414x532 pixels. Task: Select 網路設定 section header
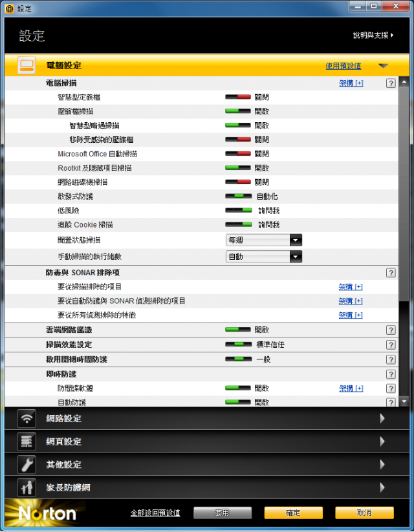[x=207, y=418]
